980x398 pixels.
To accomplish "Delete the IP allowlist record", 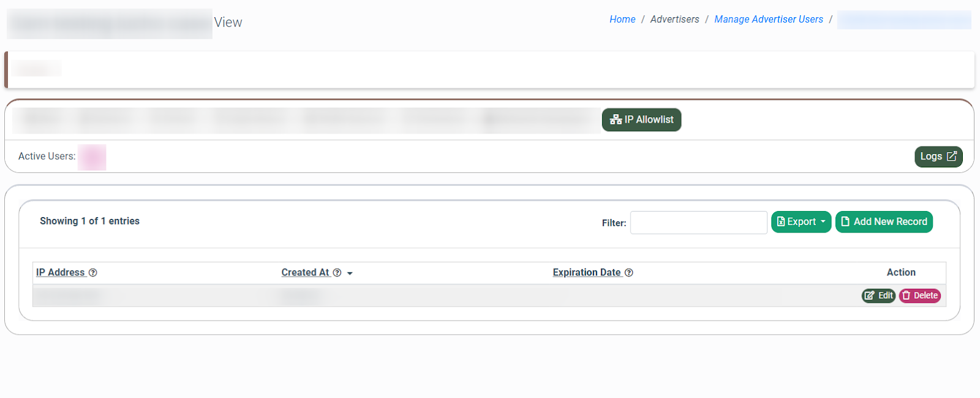I will 919,296.
